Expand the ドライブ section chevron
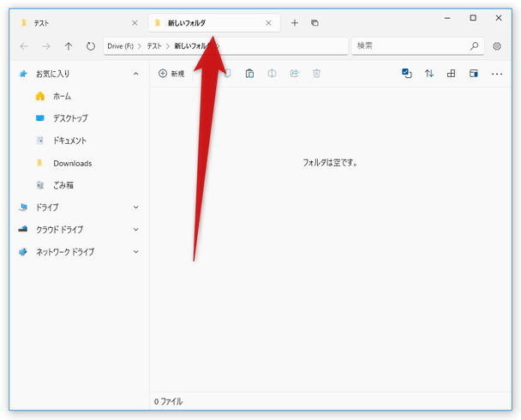The image size is (521, 420). [136, 207]
